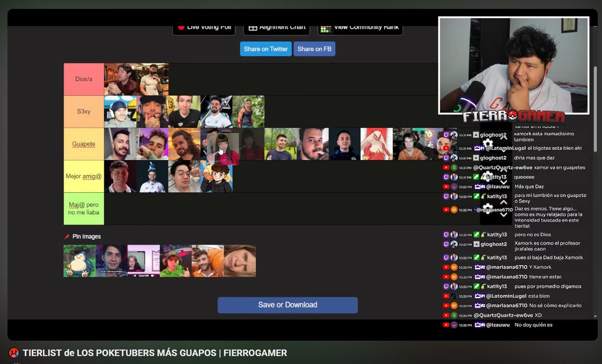602x364 pixels.
Task: Click the Pin Images heading
Action: tap(86, 236)
